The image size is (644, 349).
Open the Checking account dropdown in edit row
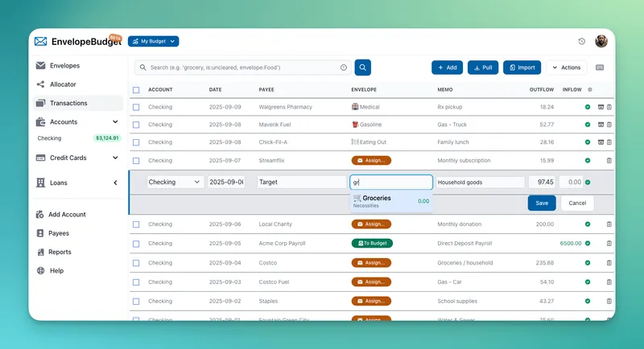point(174,182)
